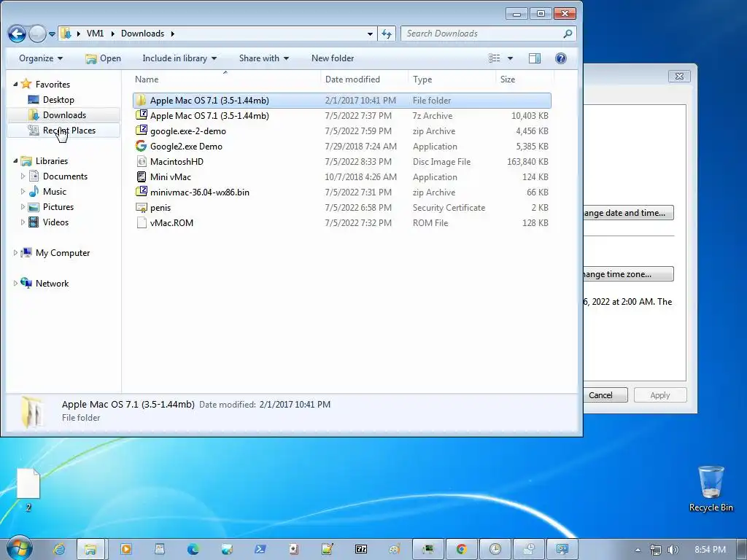Sort files by Type column

point(452,79)
